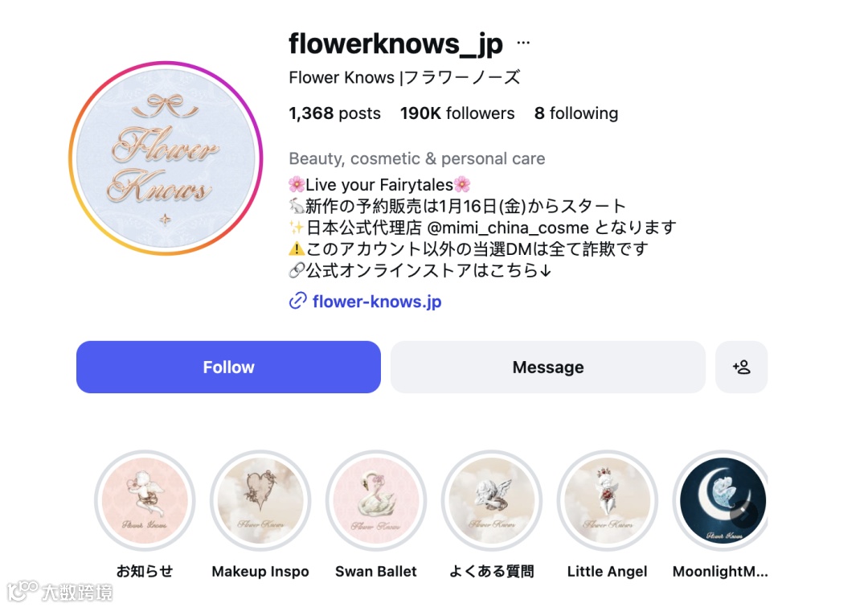The height and width of the screenshot is (608, 868).
Task: Open the flower-knows.jp website link
Action: [377, 302]
